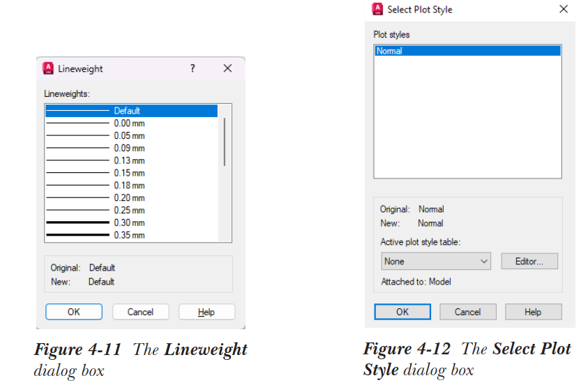The width and height of the screenshot is (588, 392).
Task: Select the 0.05 mm lineweight
Action: (x=131, y=135)
